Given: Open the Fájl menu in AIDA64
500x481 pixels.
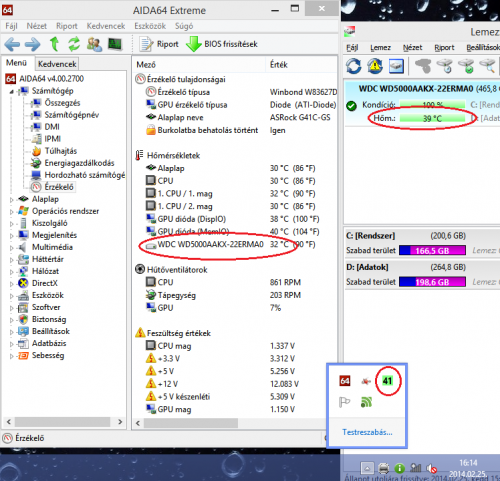Looking at the screenshot, I should [x=11, y=26].
